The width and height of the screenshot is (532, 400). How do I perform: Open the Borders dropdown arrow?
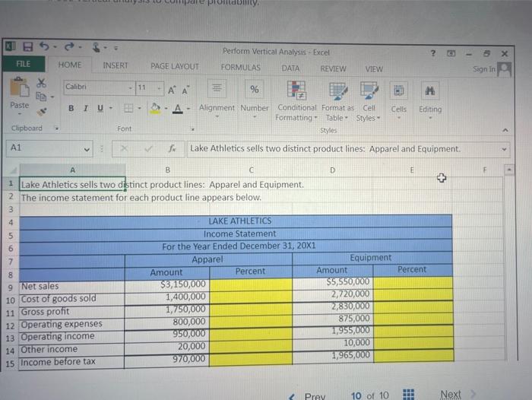139,108
